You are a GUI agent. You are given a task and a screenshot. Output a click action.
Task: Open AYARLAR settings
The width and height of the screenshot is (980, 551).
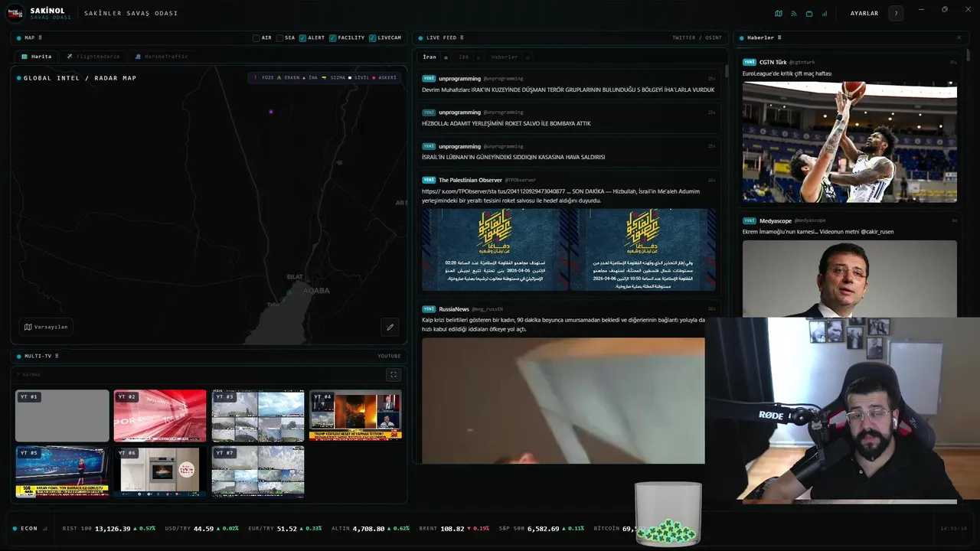point(864,13)
